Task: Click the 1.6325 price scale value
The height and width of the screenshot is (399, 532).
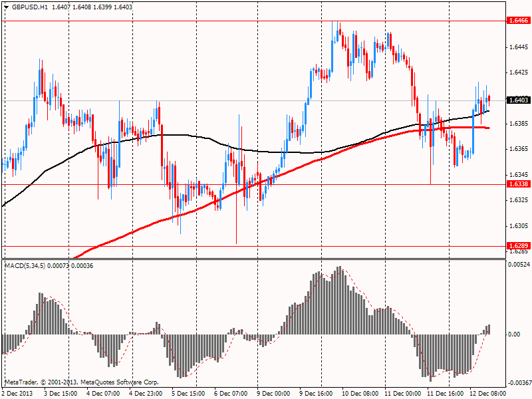Action: click(x=519, y=200)
